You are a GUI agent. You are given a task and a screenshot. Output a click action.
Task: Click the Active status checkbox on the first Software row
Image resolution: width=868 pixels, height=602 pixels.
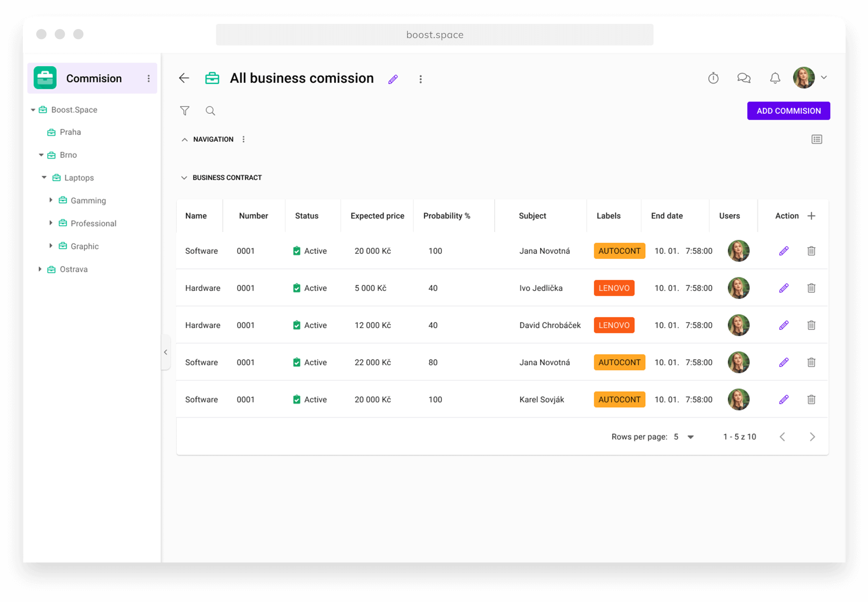click(x=297, y=251)
